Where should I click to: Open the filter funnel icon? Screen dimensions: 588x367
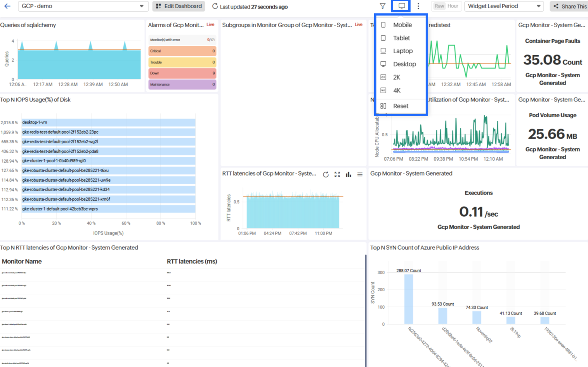click(x=382, y=6)
